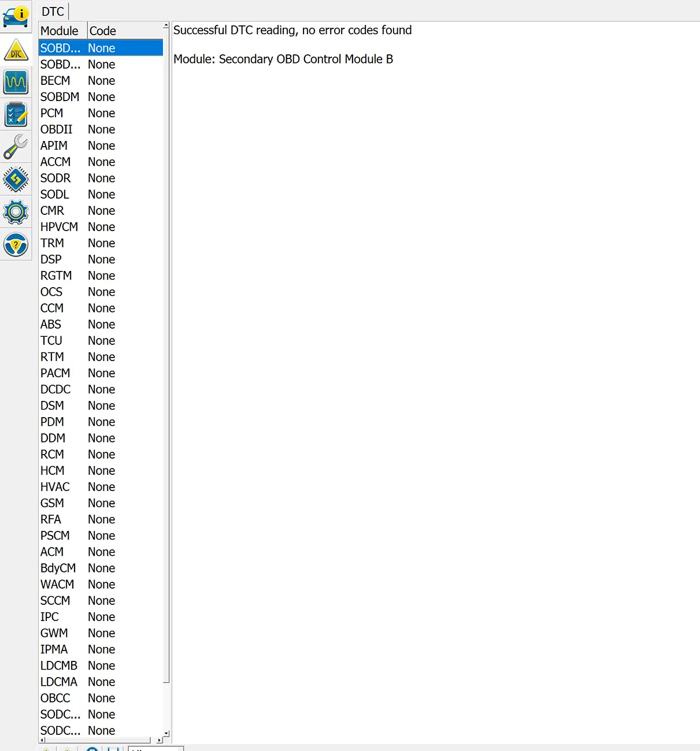Click the module list scroll up arrow
Viewport: 700px width, 751px height.
[x=166, y=26]
